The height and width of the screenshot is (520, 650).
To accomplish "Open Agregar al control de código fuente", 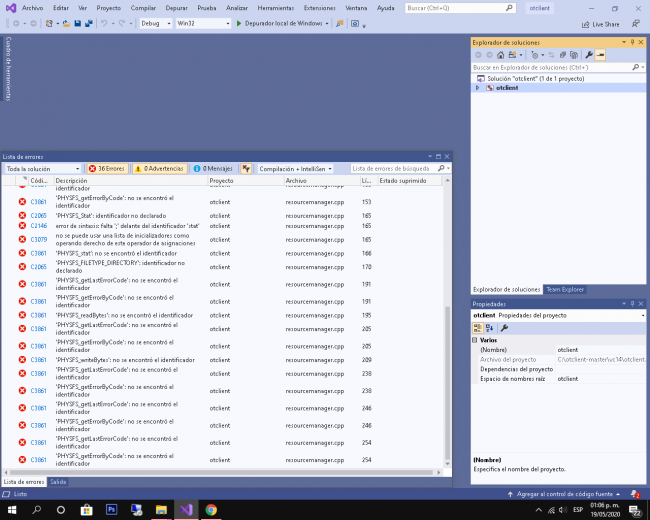I will point(564,494).
